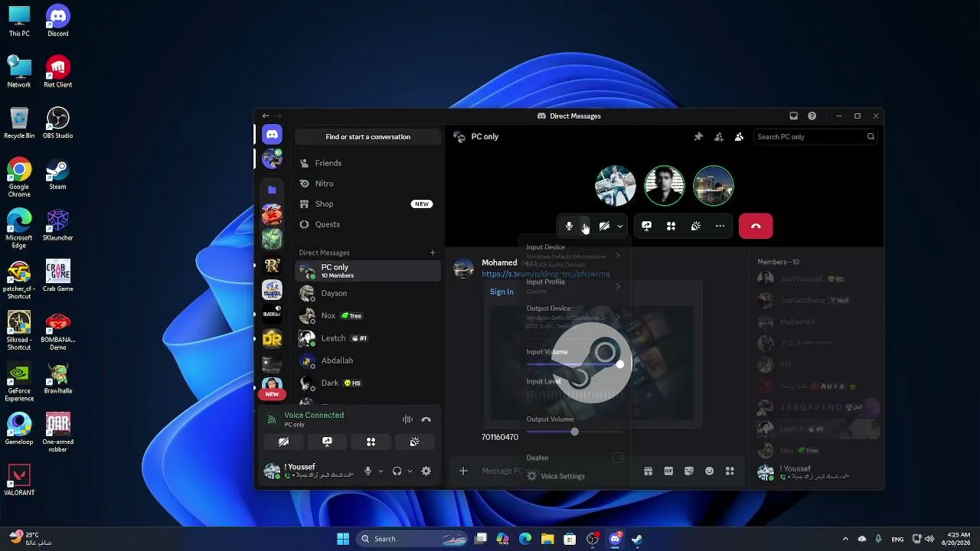
Task: Create a new DM with the plus icon
Action: pyautogui.click(x=433, y=253)
